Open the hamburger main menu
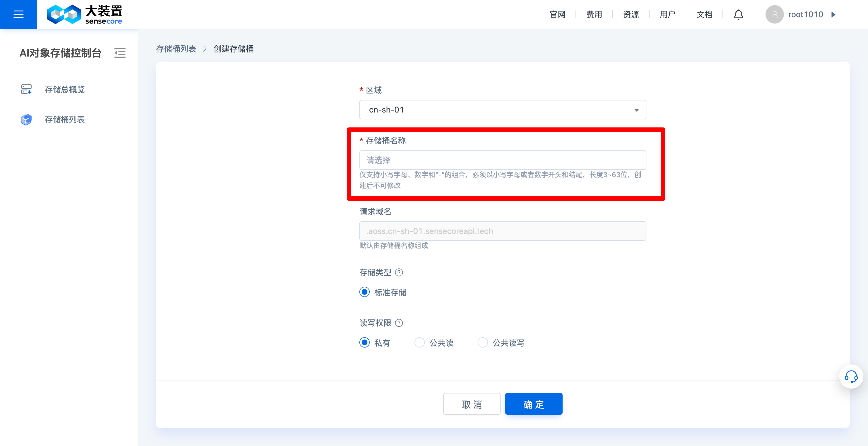The height and width of the screenshot is (446, 868). click(18, 14)
